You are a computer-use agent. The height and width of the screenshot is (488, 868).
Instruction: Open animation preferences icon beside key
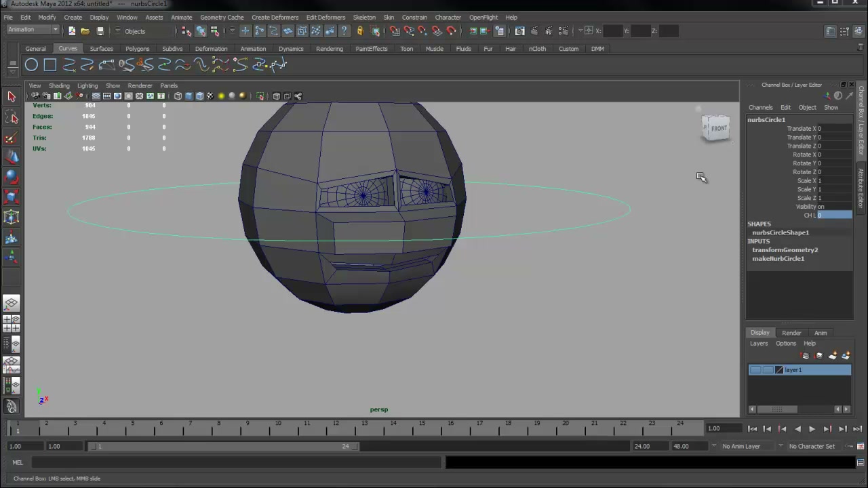coord(861,446)
